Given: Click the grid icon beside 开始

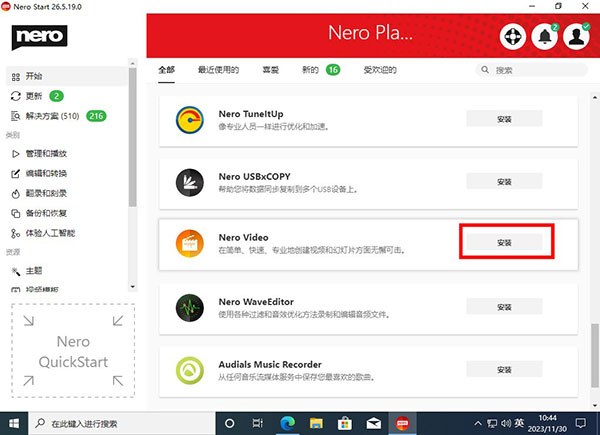Looking at the screenshot, I should point(16,77).
